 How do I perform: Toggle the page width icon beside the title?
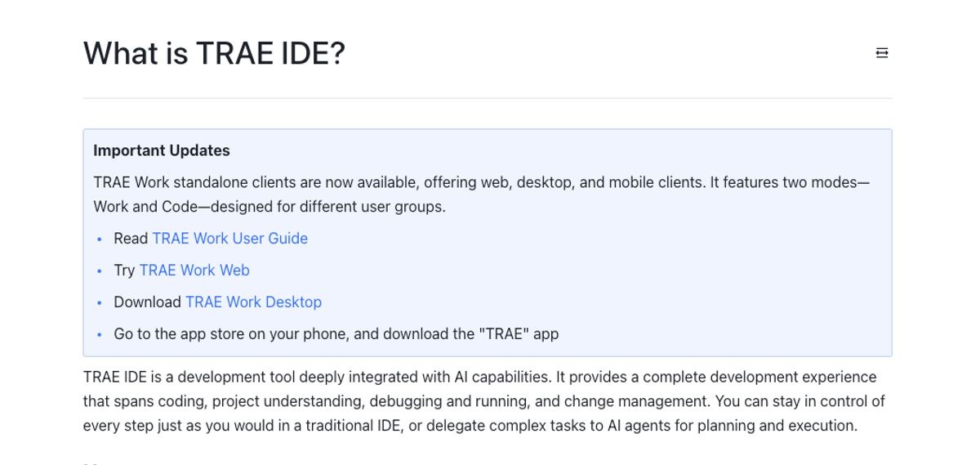click(x=882, y=53)
